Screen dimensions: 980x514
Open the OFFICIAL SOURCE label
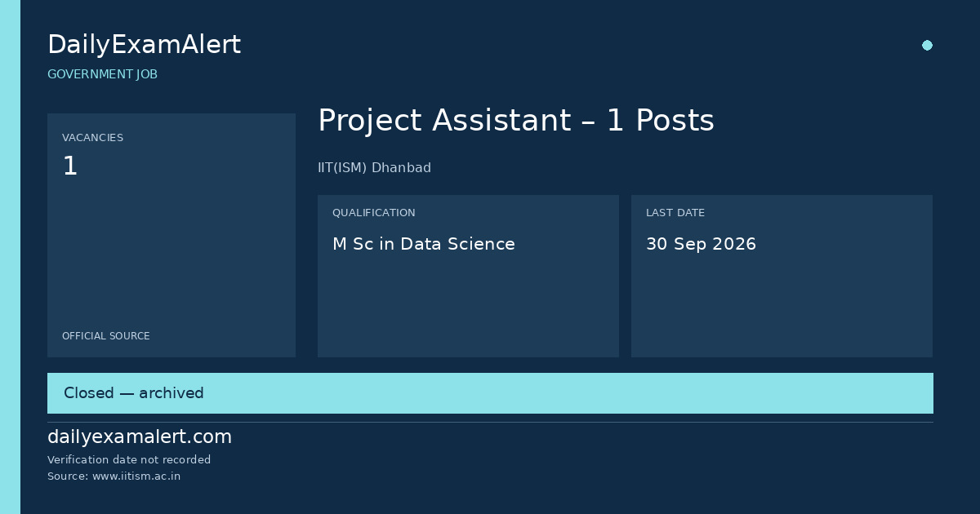point(106,336)
